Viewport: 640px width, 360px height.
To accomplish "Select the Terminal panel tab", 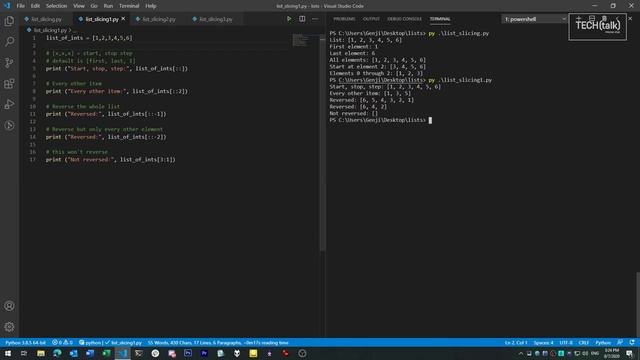I will click(440, 19).
